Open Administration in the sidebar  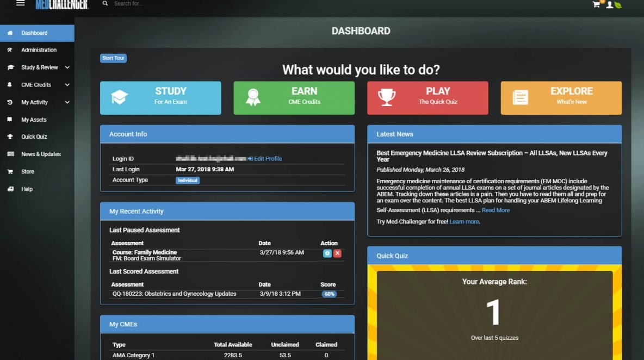coord(37,49)
